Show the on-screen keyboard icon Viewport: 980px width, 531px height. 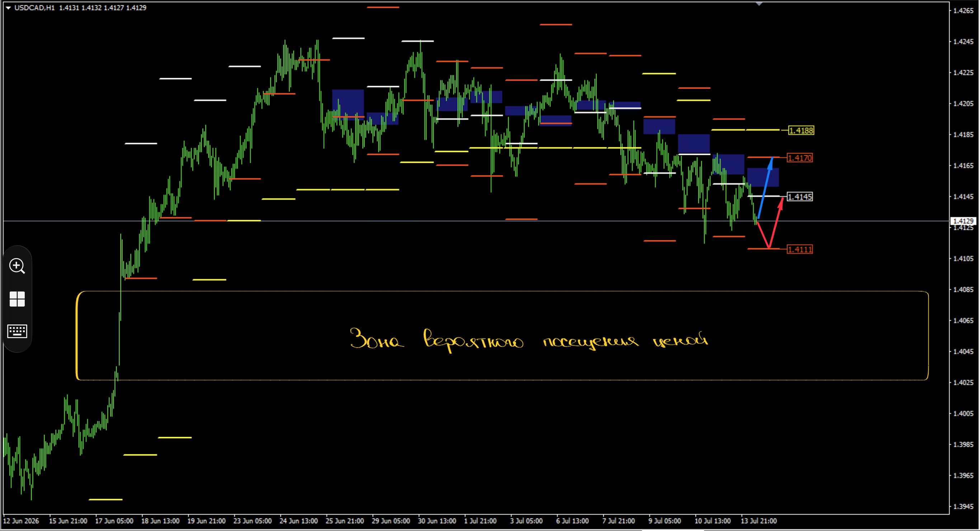point(17,331)
